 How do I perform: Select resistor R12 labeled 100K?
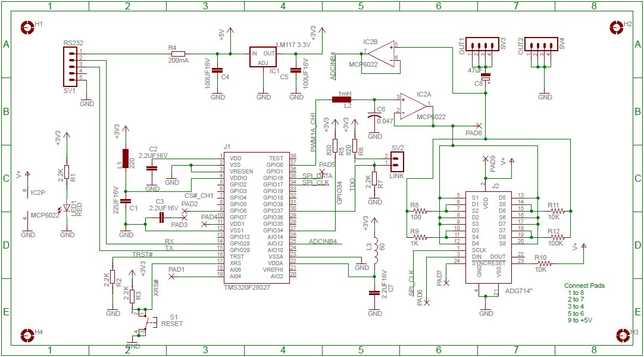pos(557,237)
